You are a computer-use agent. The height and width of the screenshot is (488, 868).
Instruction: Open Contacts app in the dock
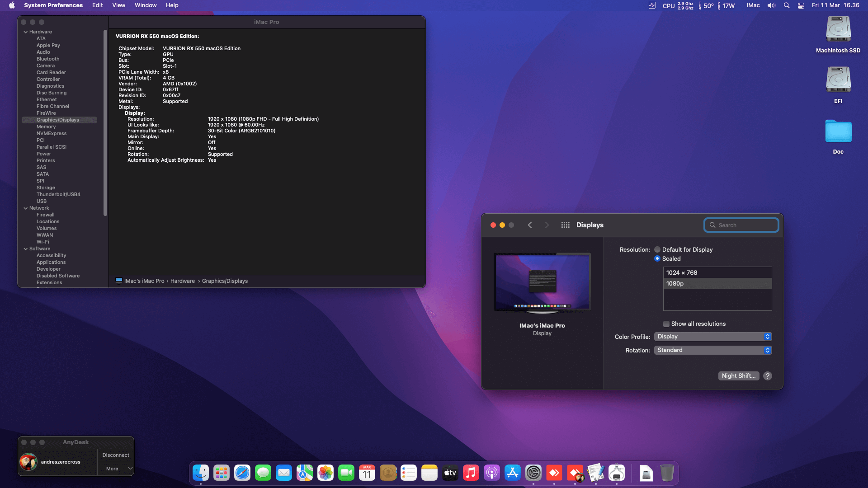(x=388, y=473)
